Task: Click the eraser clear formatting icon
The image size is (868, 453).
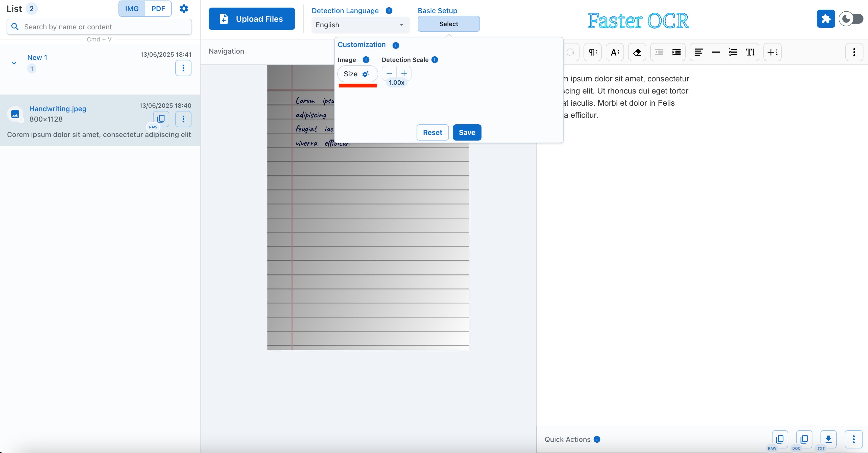Action: [637, 52]
